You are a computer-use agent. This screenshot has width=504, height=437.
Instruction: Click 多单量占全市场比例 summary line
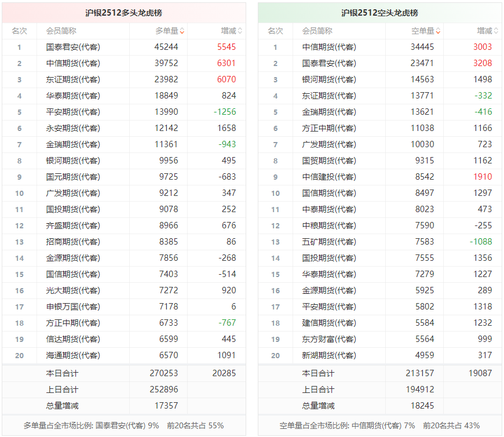[x=124, y=425]
